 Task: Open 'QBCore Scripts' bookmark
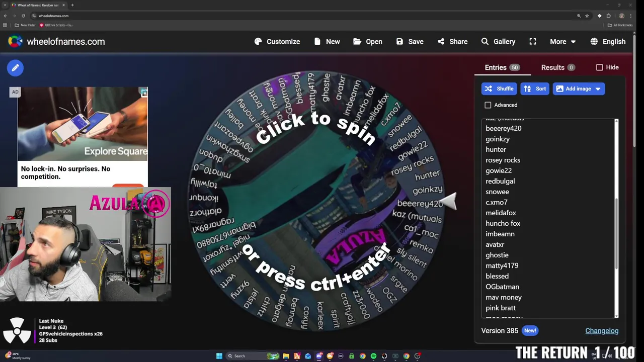tap(56, 25)
